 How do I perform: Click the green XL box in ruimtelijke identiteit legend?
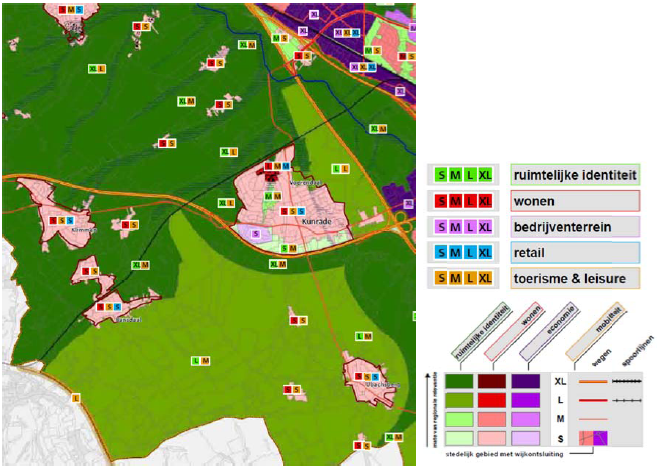[x=485, y=176]
